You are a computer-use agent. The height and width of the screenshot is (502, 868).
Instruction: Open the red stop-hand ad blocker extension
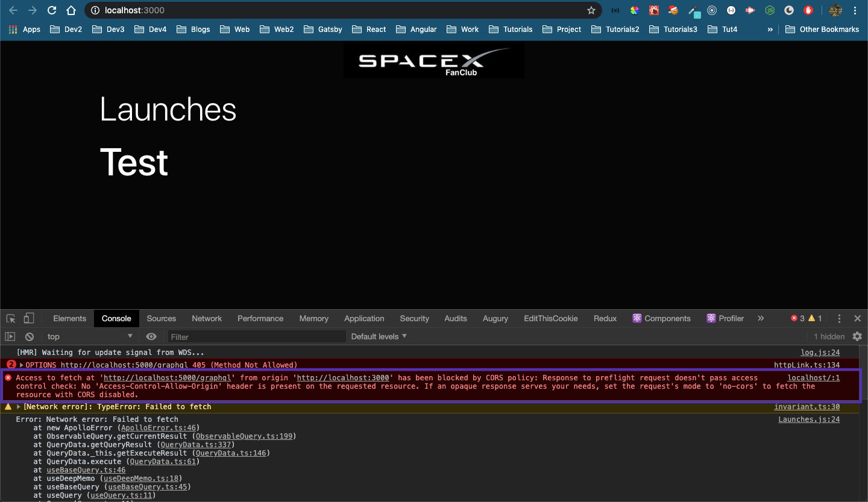click(x=808, y=10)
